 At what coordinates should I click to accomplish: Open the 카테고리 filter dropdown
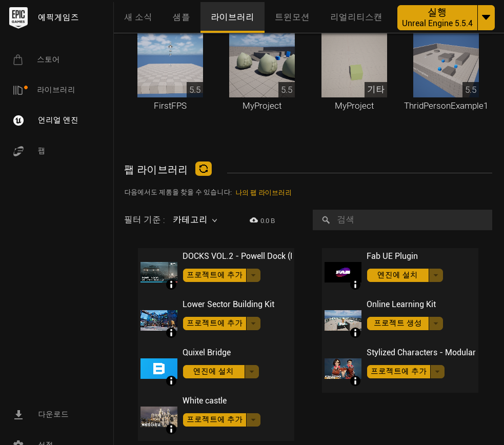tap(195, 220)
